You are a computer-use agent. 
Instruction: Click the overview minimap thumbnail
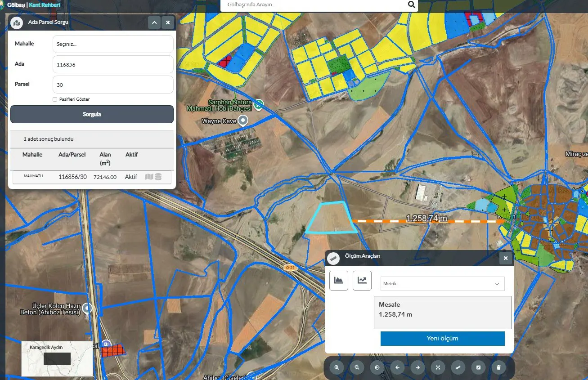pos(57,358)
